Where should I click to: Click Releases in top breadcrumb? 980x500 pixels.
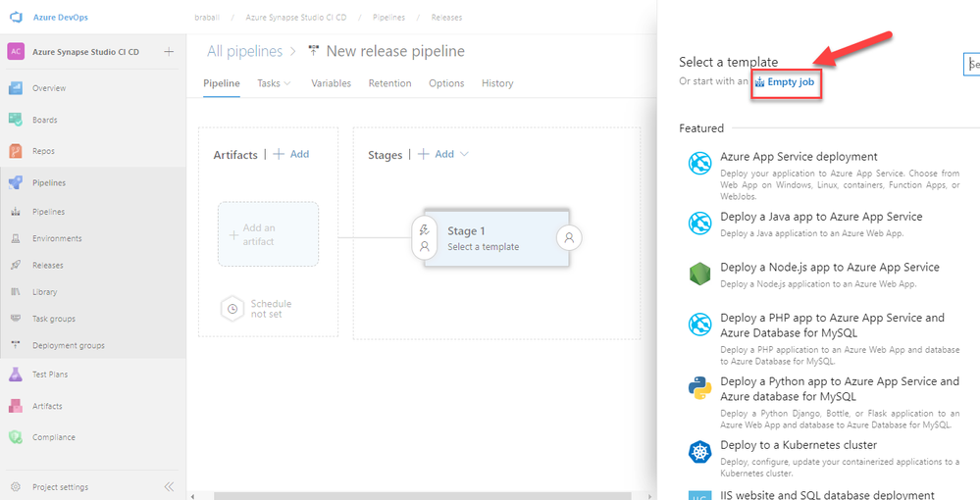point(446,18)
